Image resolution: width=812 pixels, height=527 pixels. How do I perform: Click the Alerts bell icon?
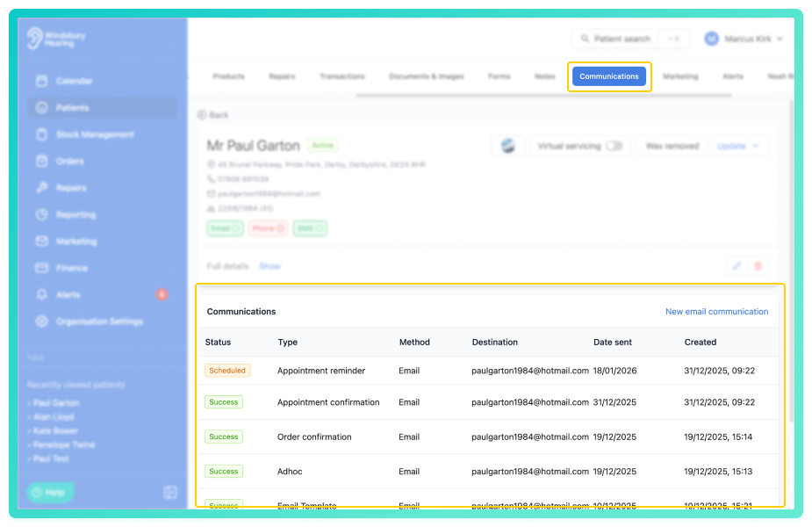[x=42, y=294]
